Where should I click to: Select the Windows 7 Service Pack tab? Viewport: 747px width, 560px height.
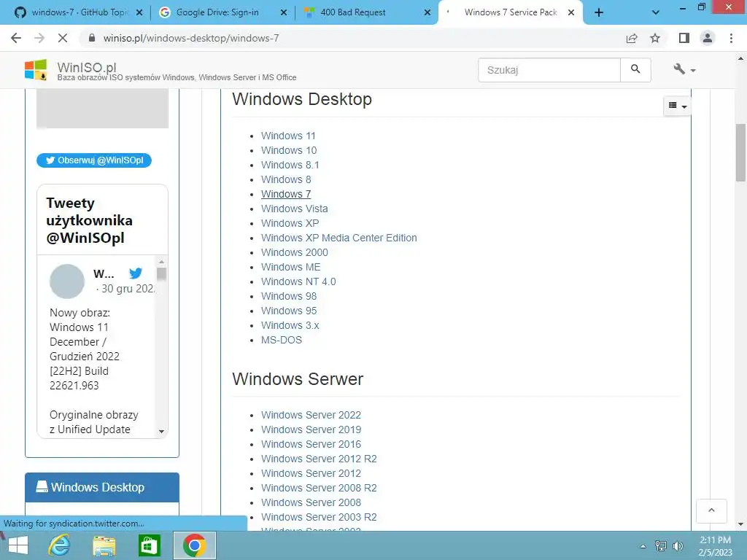511,12
